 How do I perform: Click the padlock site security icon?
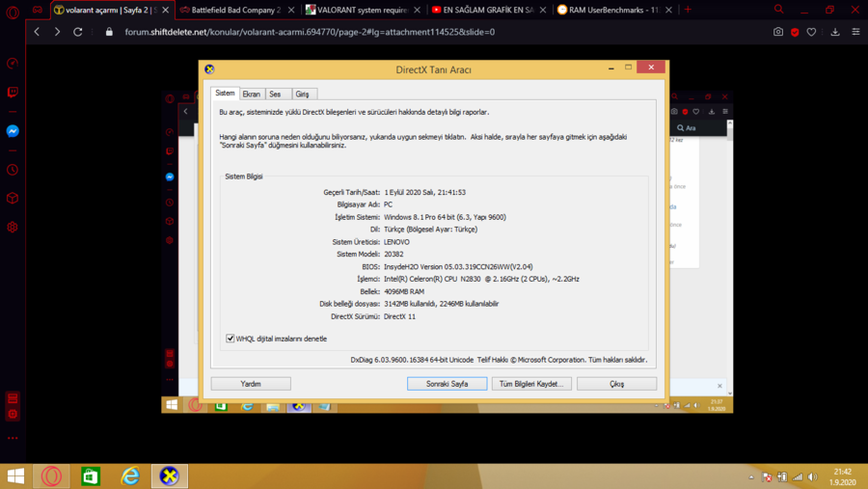tap(109, 32)
